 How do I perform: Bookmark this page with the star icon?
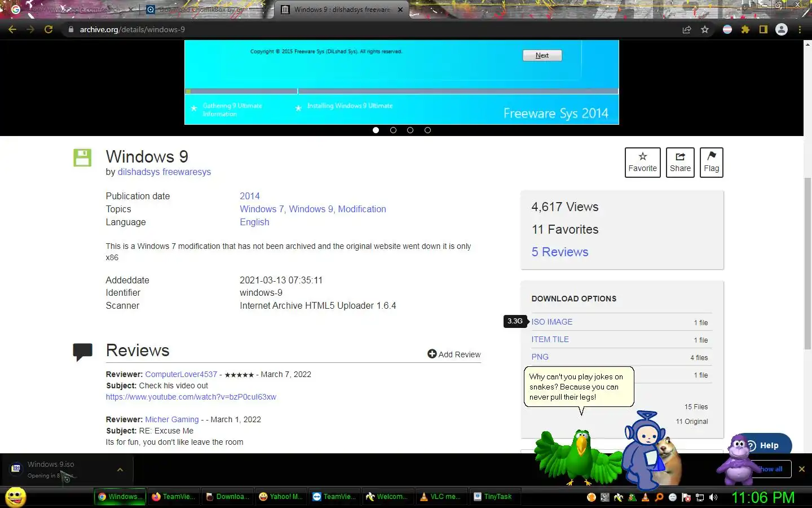point(705,29)
